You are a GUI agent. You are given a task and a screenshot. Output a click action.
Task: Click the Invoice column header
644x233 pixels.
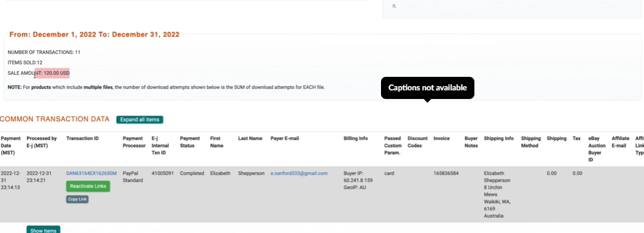[441, 138]
